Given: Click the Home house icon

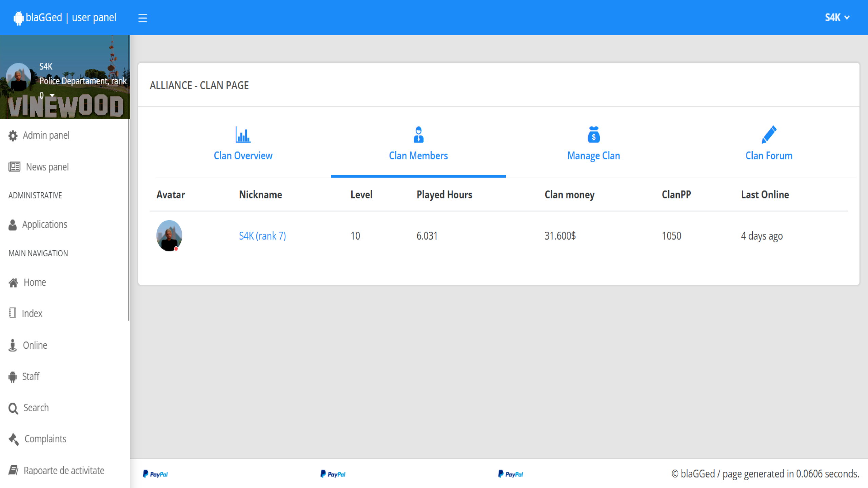Looking at the screenshot, I should coord(13,283).
